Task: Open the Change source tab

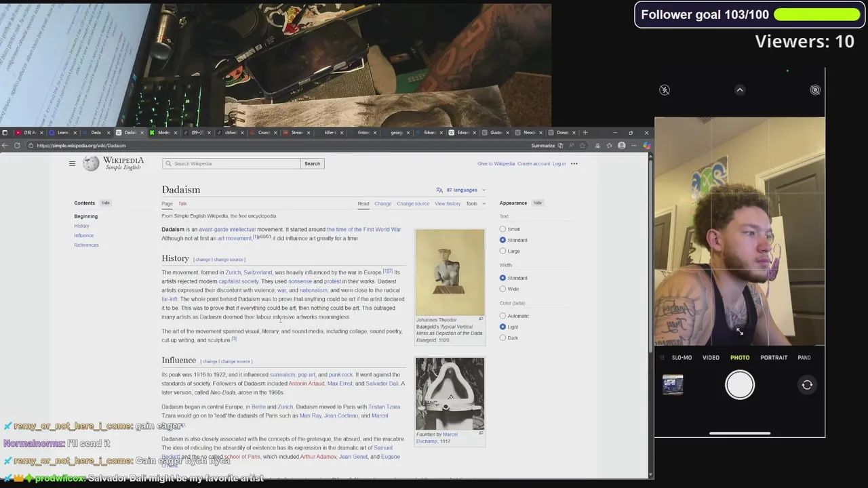Action: point(413,203)
